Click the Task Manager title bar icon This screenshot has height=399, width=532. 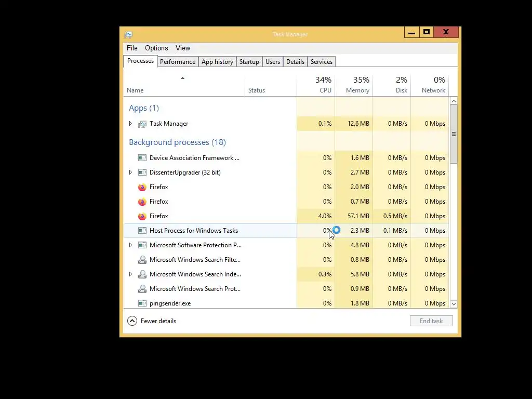(128, 35)
